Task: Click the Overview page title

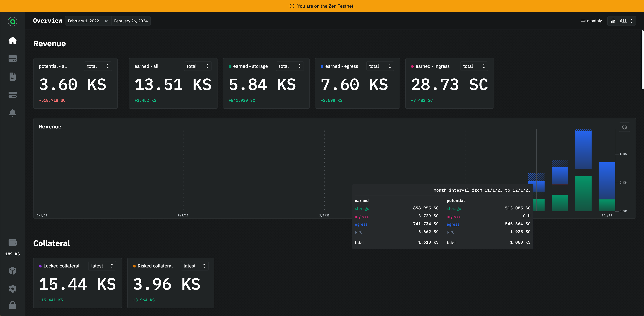Action: pyautogui.click(x=48, y=21)
